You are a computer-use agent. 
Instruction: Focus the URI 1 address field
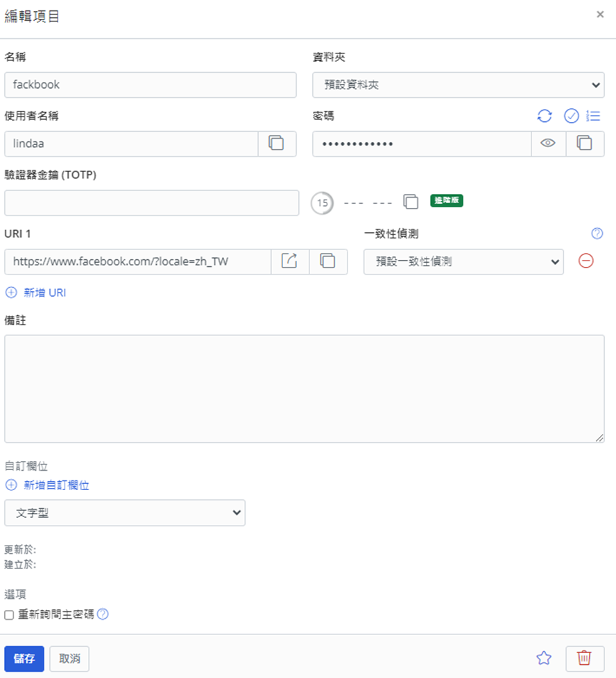137,261
